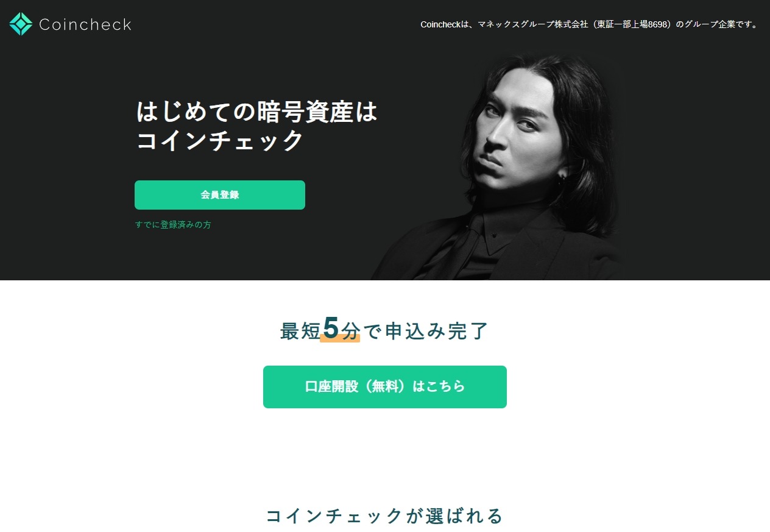Click the 最短 text before the number
Viewport: 770px width, 532px height.
click(x=300, y=331)
